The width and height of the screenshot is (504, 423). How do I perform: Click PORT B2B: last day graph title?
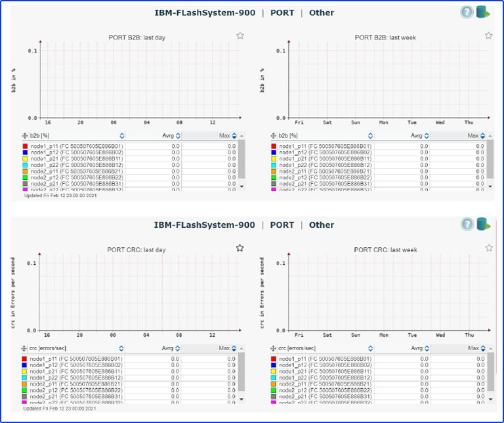pos(137,37)
